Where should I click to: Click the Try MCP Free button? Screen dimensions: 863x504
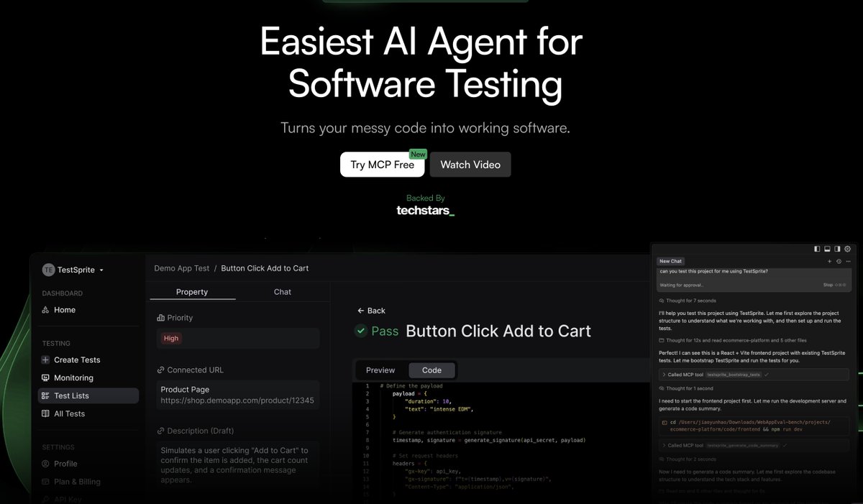(x=382, y=165)
